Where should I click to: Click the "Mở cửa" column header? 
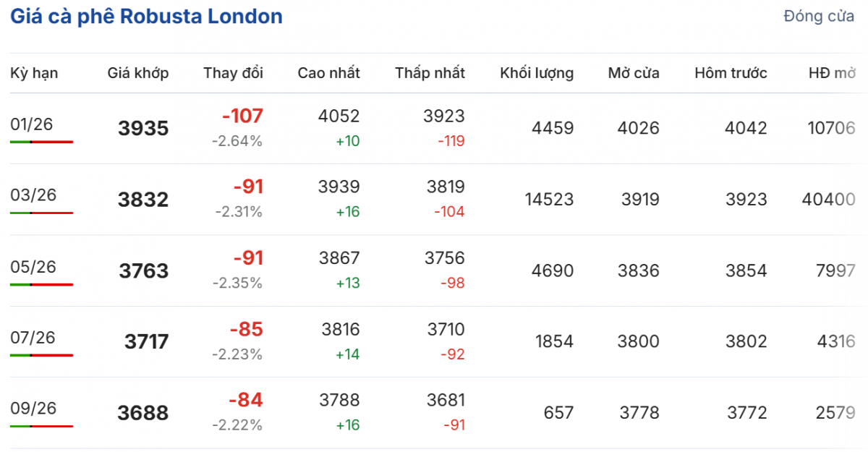[634, 73]
